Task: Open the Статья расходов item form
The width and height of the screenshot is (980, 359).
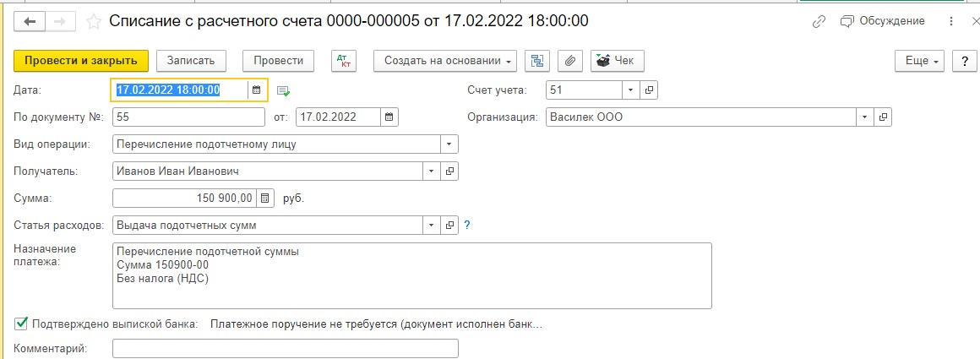Action: [x=450, y=226]
